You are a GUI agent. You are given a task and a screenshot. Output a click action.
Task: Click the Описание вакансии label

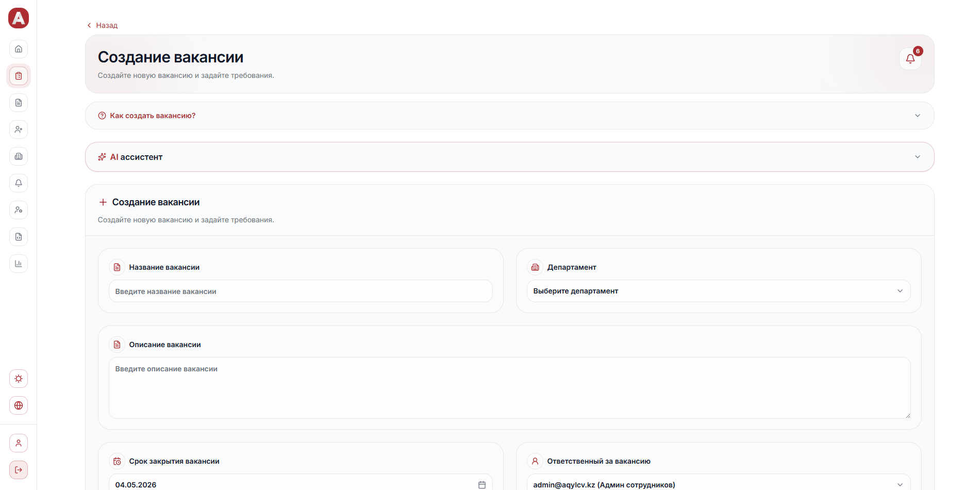point(165,345)
